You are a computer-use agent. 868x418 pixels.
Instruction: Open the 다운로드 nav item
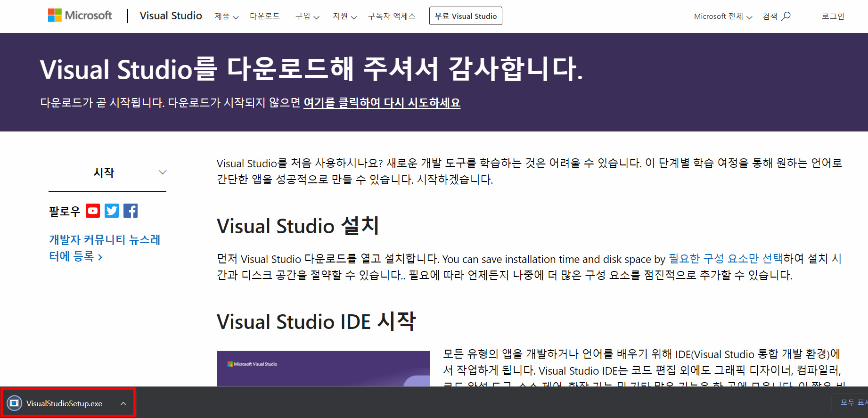[264, 16]
